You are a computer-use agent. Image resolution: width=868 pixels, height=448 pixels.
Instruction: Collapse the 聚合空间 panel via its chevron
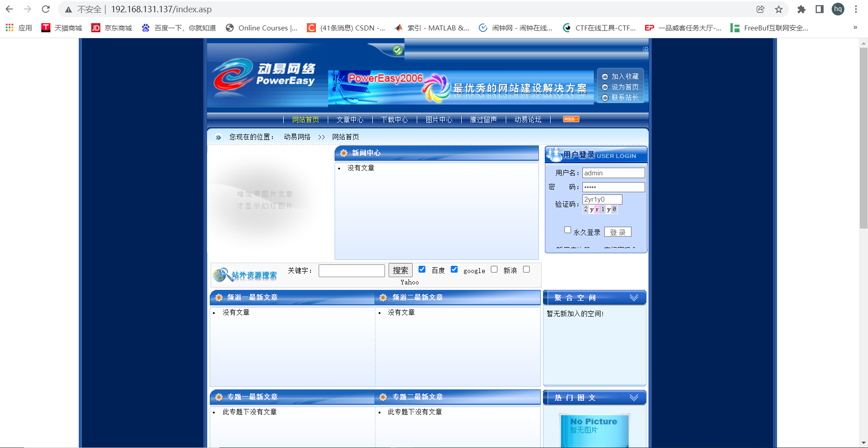coord(634,298)
